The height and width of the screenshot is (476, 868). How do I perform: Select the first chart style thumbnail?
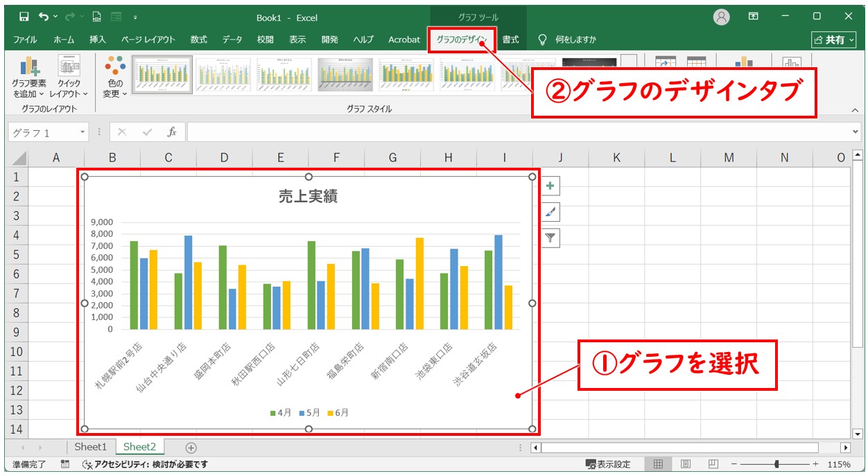[x=162, y=74]
